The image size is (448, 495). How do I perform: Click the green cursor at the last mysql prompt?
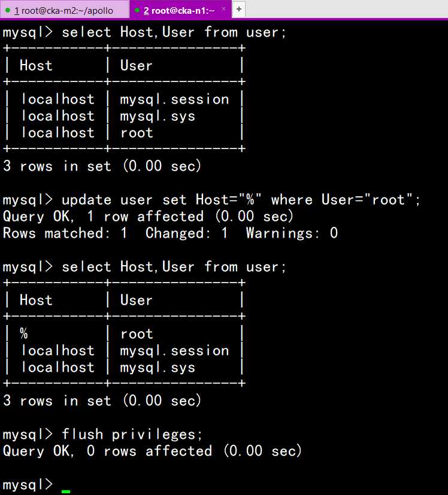[66, 491]
